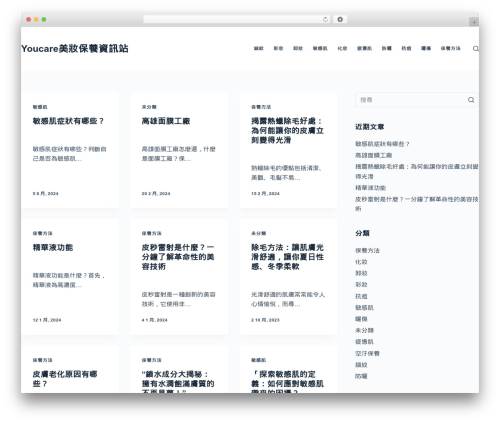Select 曬傷 in 分類 sidebar list
The width and height of the screenshot is (500, 423).
[361, 319]
